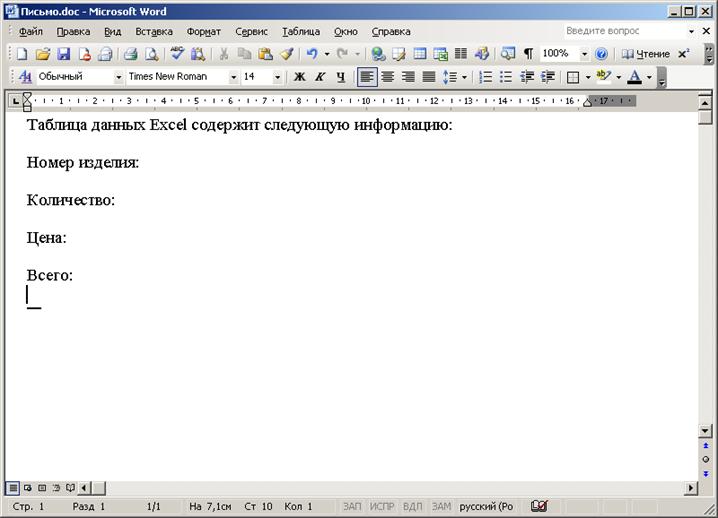Image resolution: width=718 pixels, height=518 pixels.
Task: Run the spelling check (ABC) icon
Action: 177,54
